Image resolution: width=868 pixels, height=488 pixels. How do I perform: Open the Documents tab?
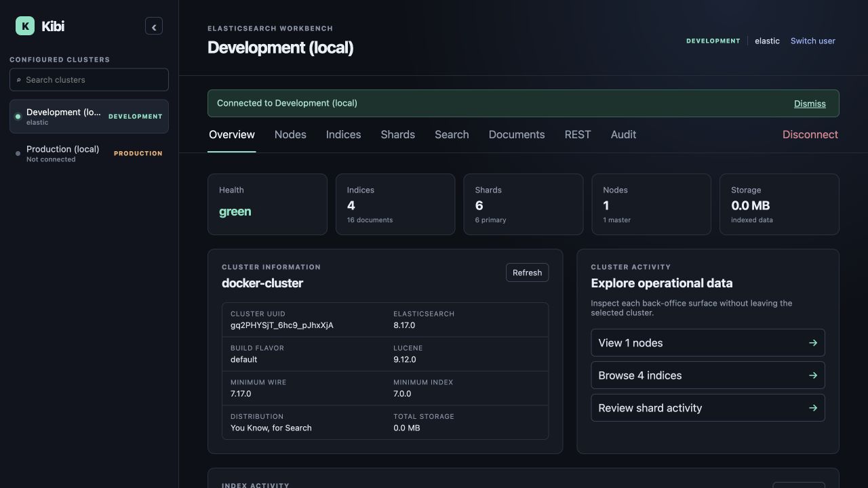coord(517,135)
